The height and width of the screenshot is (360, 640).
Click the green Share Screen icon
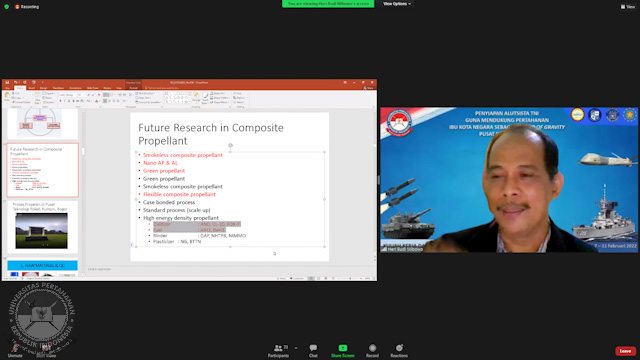(x=343, y=348)
